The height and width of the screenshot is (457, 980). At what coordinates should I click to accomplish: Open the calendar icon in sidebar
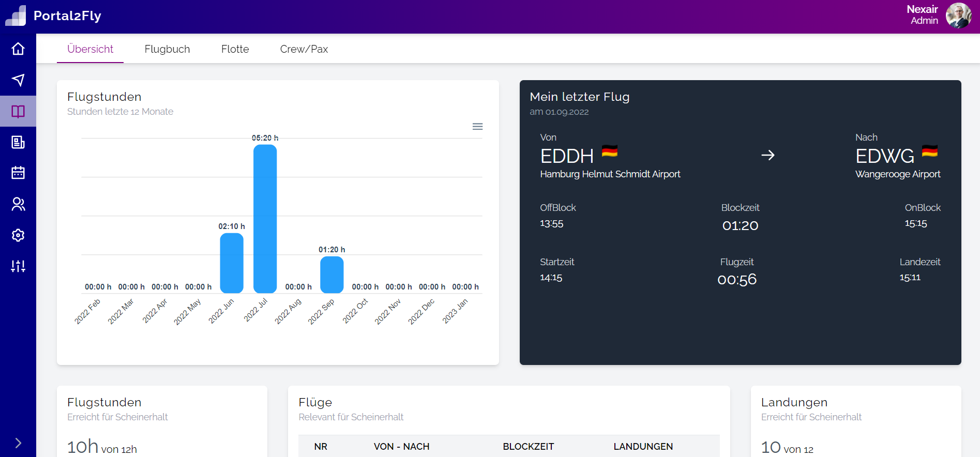click(x=18, y=173)
